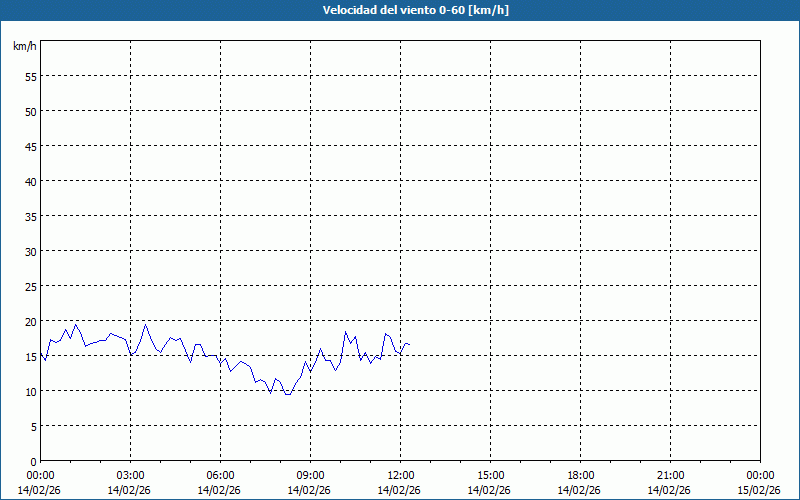Click the 'km/h' axis unit label
Screen dimensions: 800x500
pos(24,46)
